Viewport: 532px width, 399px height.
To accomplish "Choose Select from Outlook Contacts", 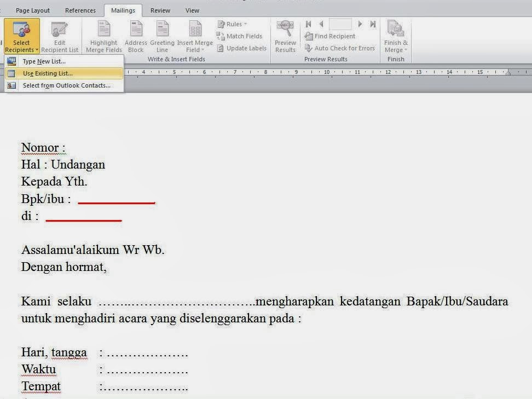I will 64,85.
